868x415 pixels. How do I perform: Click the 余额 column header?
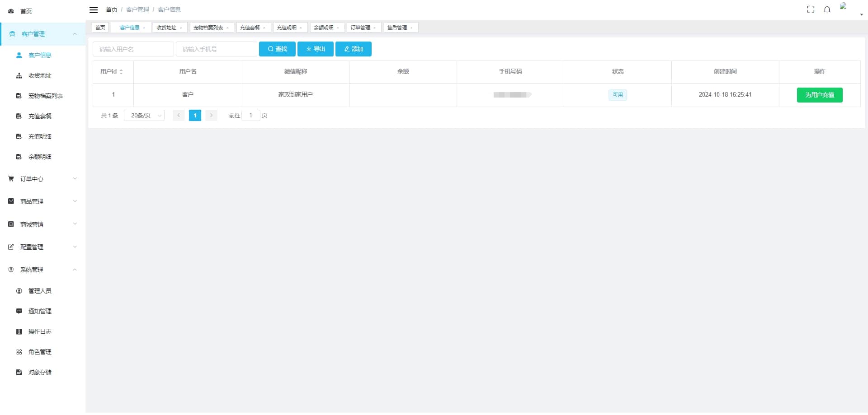[403, 72]
